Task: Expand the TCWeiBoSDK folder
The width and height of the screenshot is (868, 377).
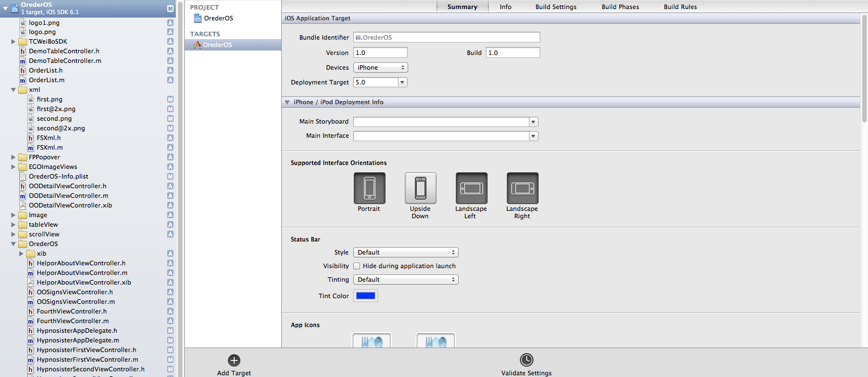Action: [14, 41]
